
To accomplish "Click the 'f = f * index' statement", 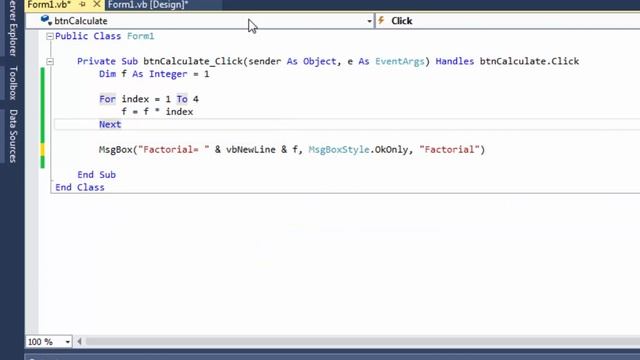I will click(x=157, y=112).
